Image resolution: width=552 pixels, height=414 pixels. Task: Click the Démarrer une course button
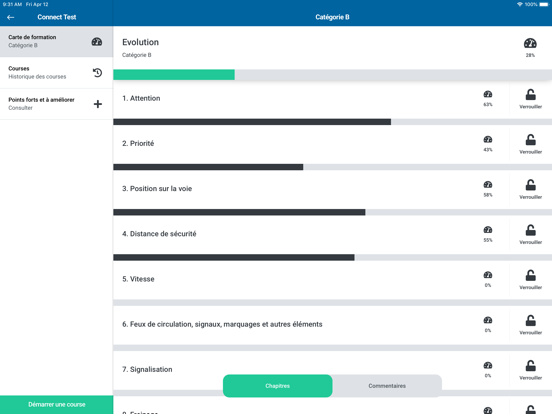pos(57,404)
